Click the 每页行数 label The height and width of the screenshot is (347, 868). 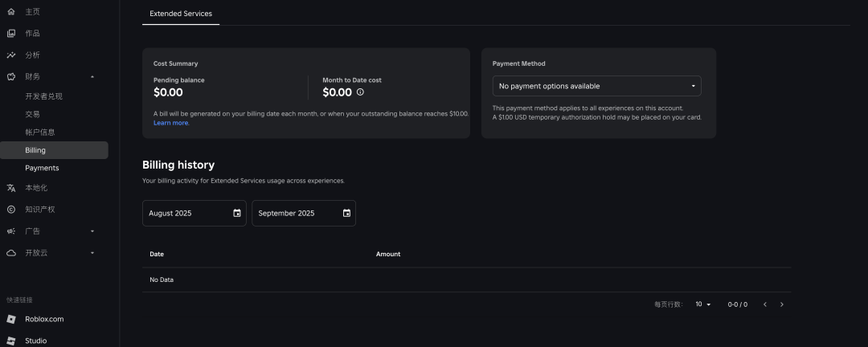(669, 304)
